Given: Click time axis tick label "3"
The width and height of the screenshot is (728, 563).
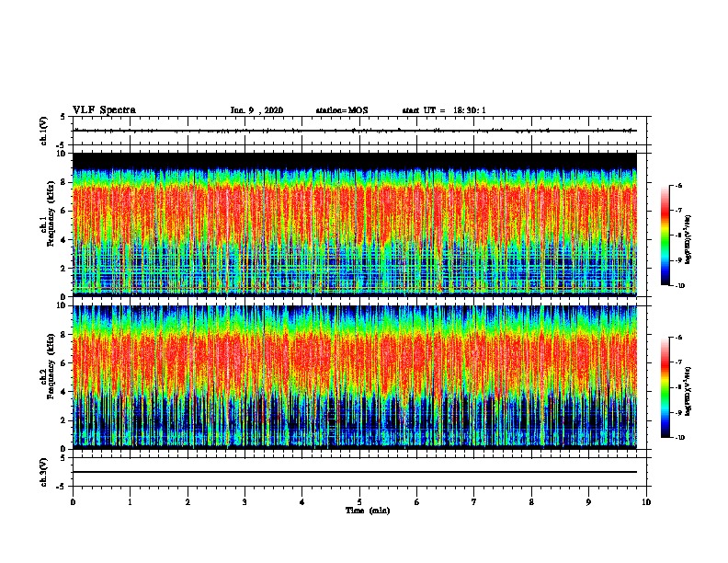Looking at the screenshot, I should pyautogui.click(x=245, y=502).
